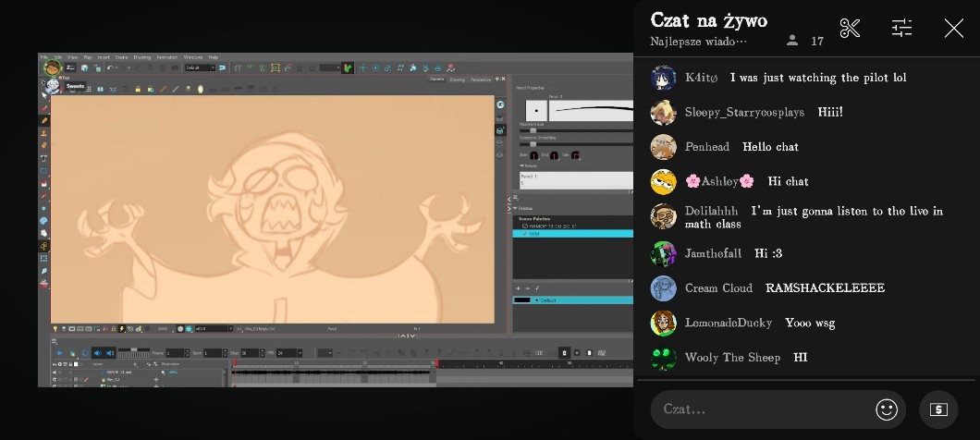Collapse the Presets section in Pencil Properties
The width and height of the screenshot is (980, 440).
(521, 165)
